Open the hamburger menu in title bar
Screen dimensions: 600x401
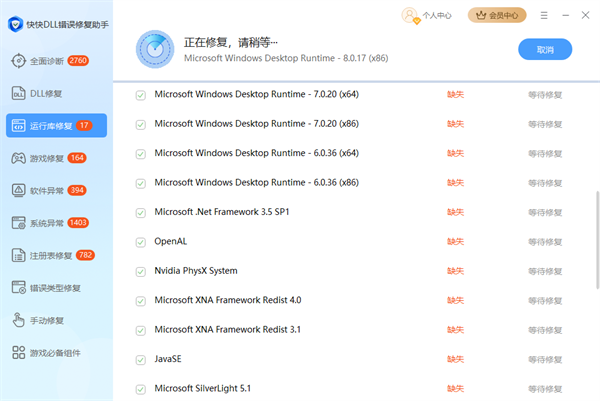pos(543,15)
